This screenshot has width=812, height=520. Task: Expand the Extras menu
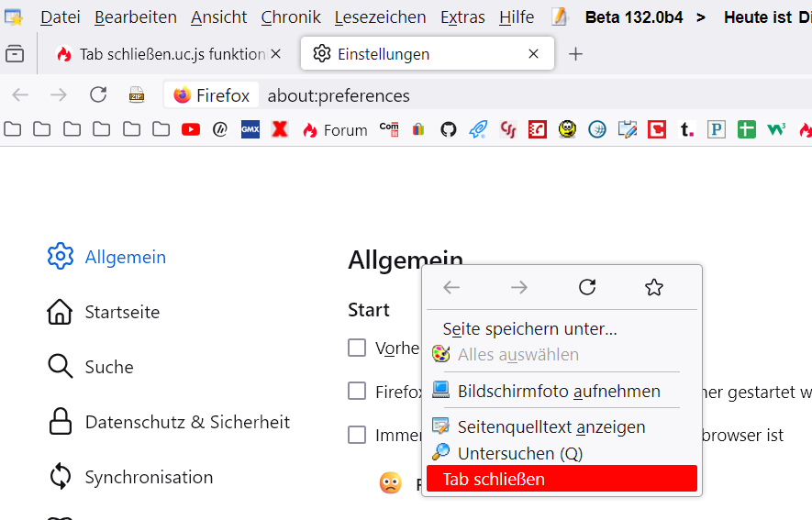pos(462,17)
